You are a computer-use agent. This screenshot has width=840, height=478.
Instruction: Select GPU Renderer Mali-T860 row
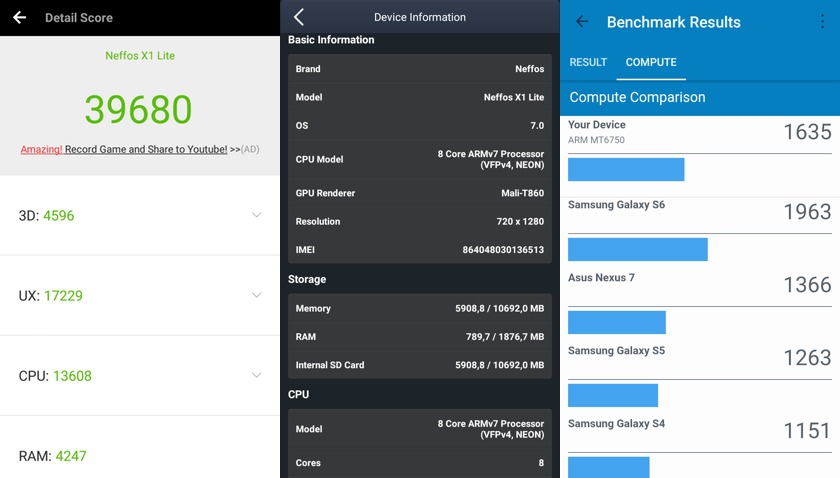tap(420, 193)
